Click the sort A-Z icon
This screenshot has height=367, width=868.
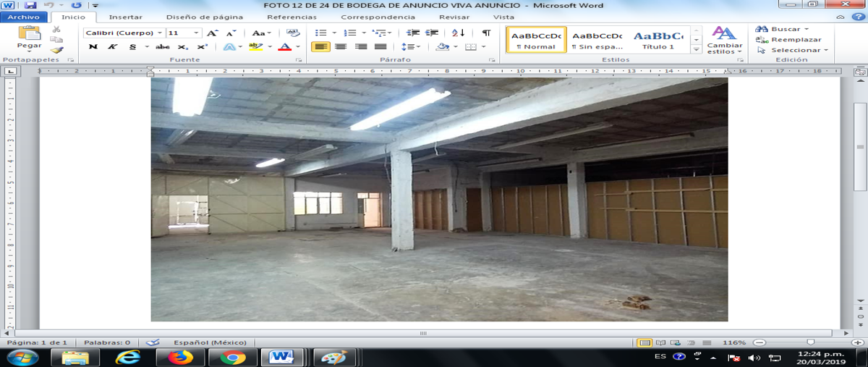coord(458,33)
